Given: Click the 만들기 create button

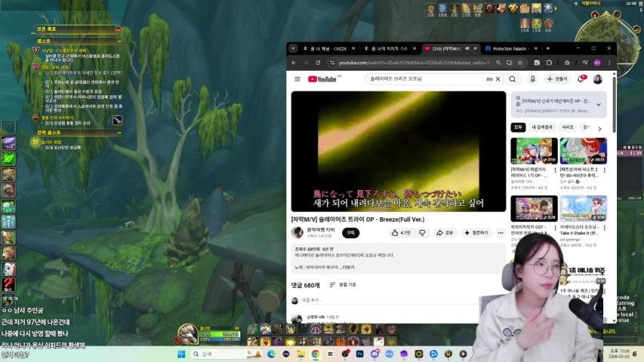Looking at the screenshot, I should (557, 78).
